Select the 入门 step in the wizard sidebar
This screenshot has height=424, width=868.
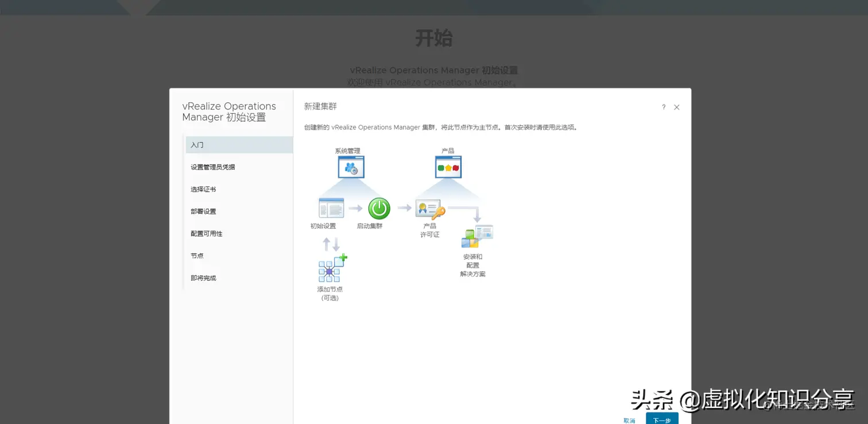point(197,145)
